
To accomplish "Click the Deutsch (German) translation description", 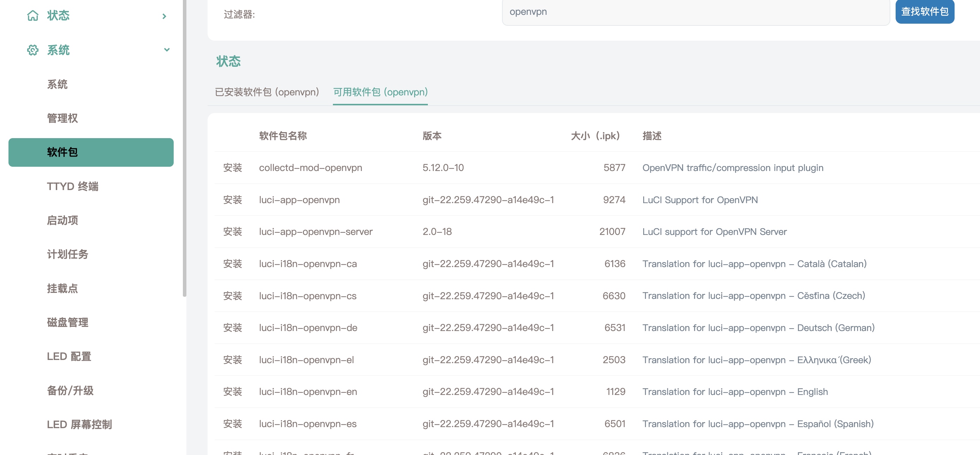I will click(759, 327).
